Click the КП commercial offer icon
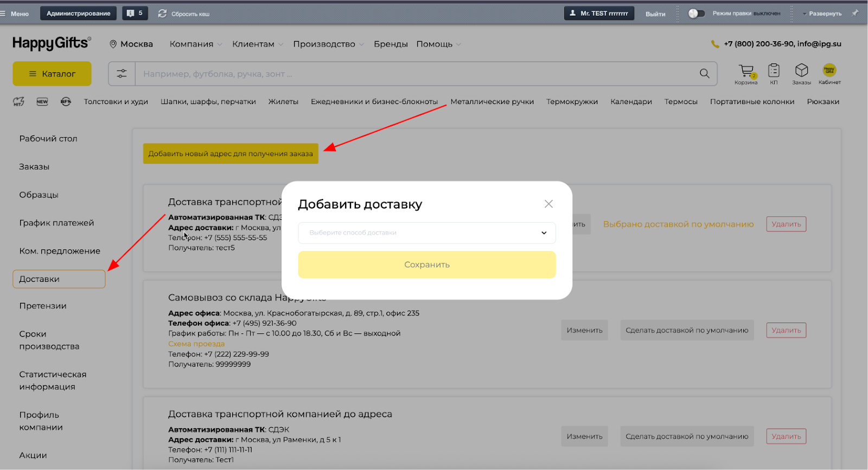Image resolution: width=868 pixels, height=470 pixels. pyautogui.click(x=774, y=71)
